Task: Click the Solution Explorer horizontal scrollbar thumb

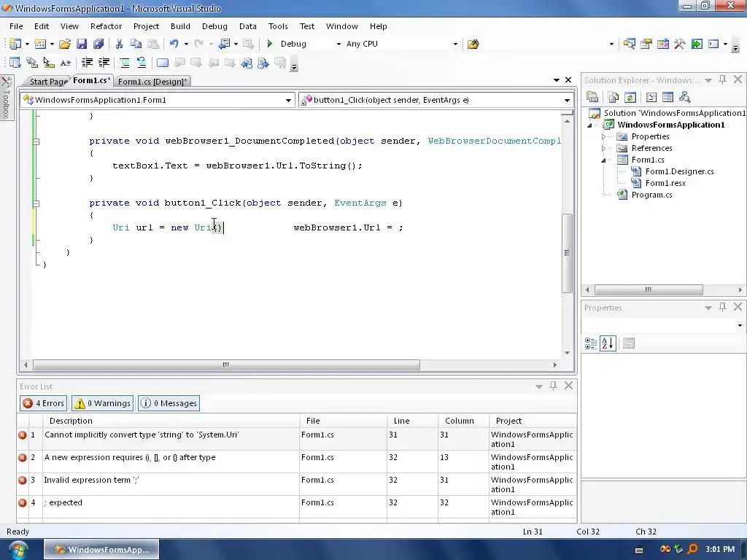Action: coord(649,289)
